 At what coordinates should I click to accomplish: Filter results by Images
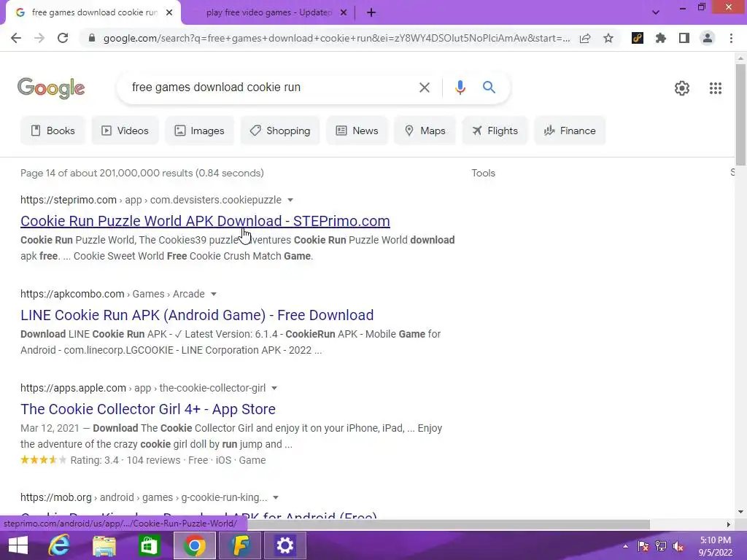point(199,131)
